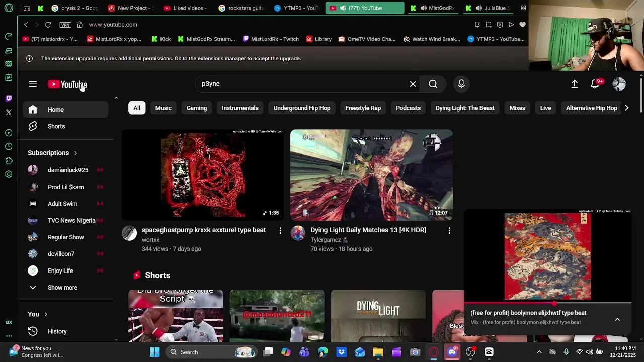Viewport: 644px width, 362px height.
Task: Click the page vertical scrollbar
Action: click(641, 96)
